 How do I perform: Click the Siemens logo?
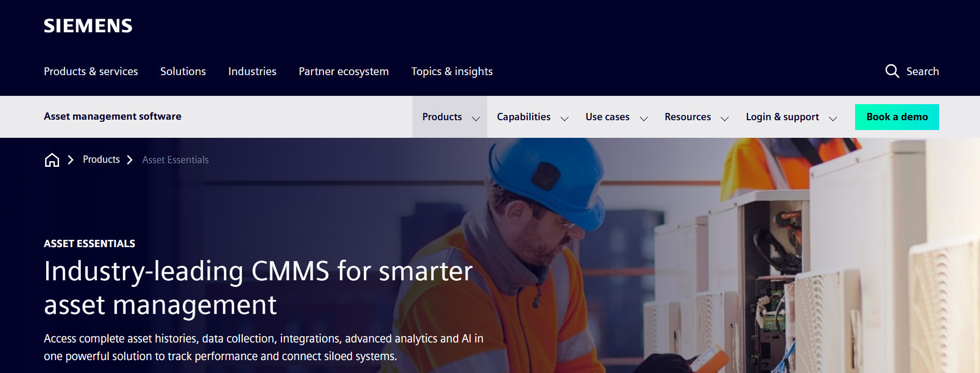(88, 26)
